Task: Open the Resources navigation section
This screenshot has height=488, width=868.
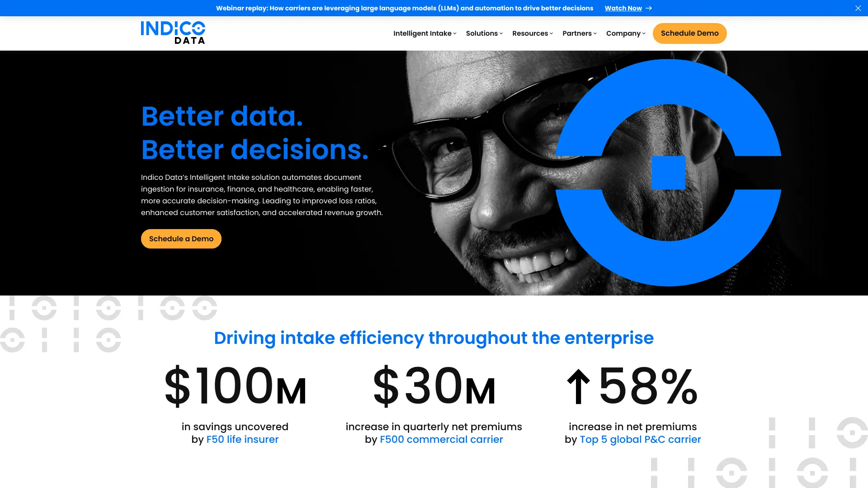Action: point(533,33)
